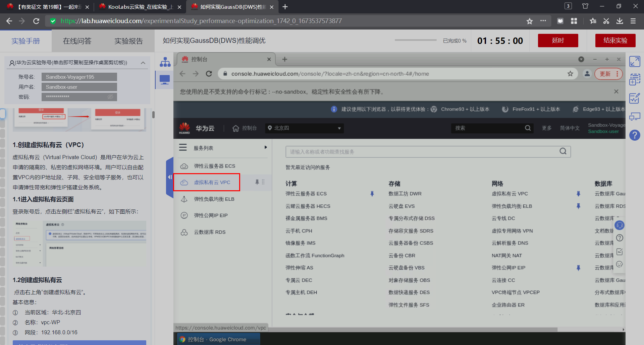The image size is (644, 345).
Task: Click the experiment progress bar
Action: (x=416, y=40)
